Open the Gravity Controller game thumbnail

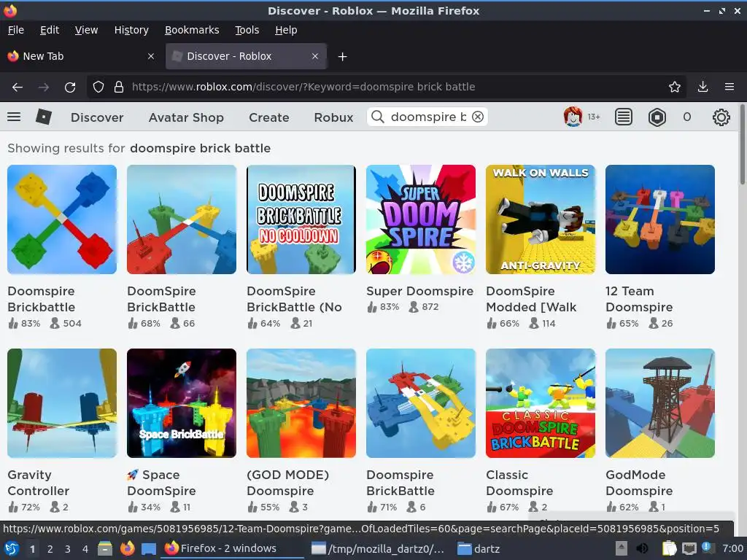62,403
